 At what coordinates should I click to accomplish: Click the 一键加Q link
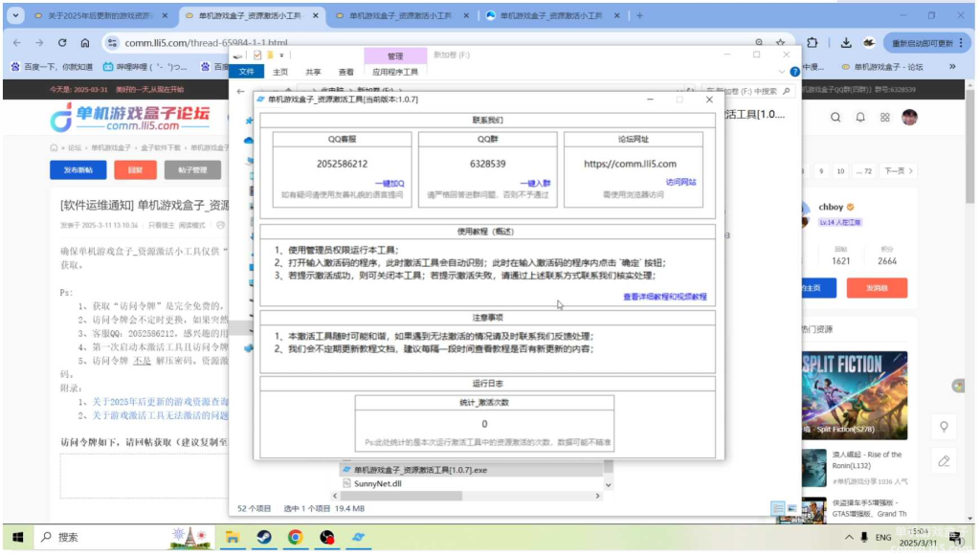[390, 184]
